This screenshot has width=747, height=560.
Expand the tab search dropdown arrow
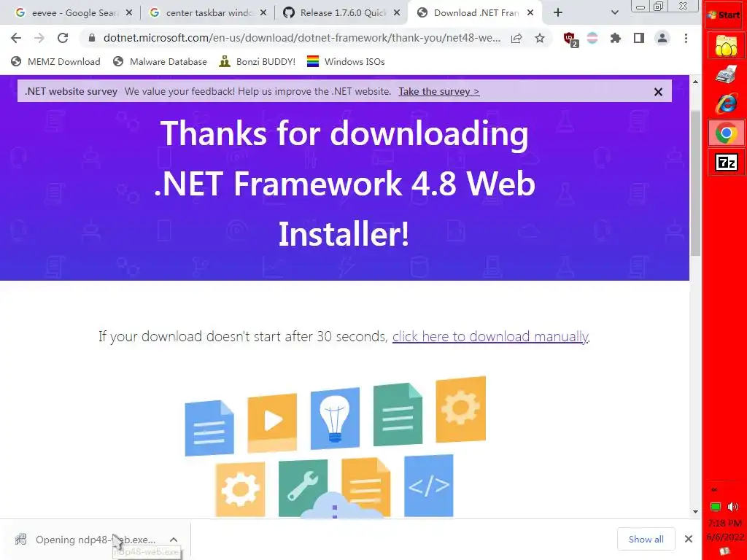[614, 13]
